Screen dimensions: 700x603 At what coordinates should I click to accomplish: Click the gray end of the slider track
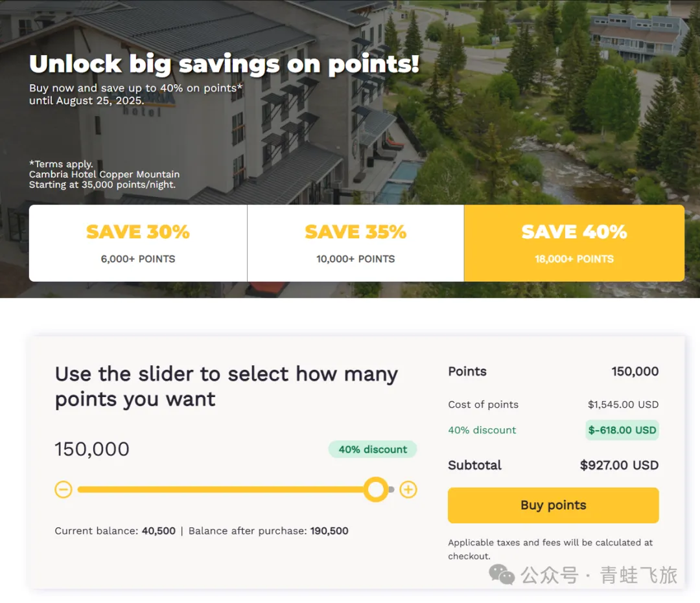391,490
